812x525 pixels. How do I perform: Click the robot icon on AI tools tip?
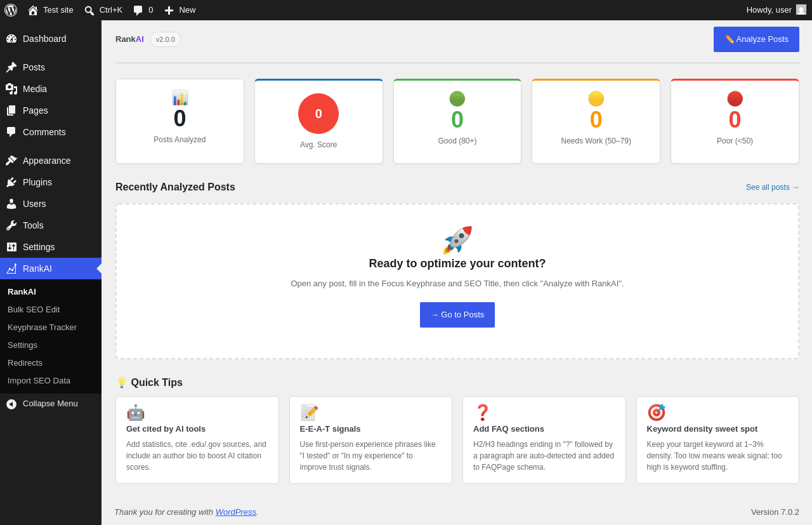click(135, 413)
